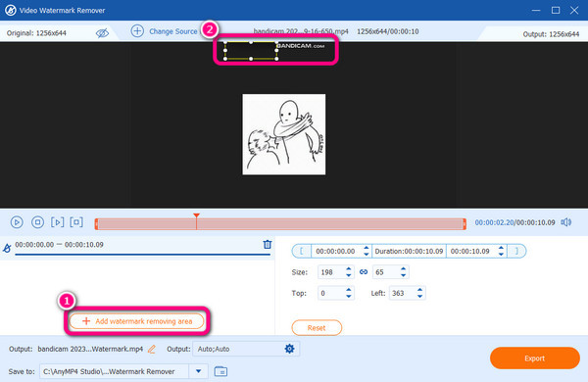
Task: Mute the audio with the speaker icon
Action: click(566, 222)
